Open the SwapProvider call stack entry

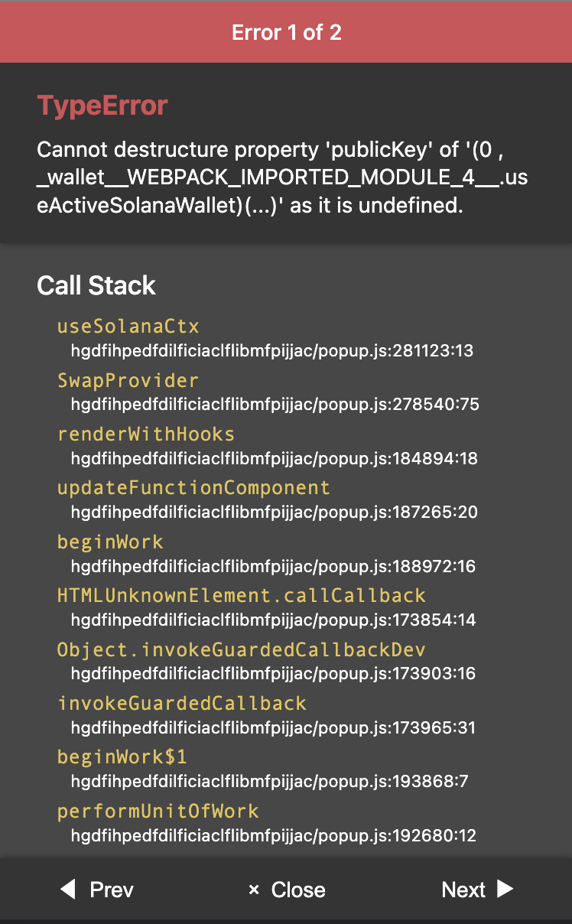[x=128, y=380]
